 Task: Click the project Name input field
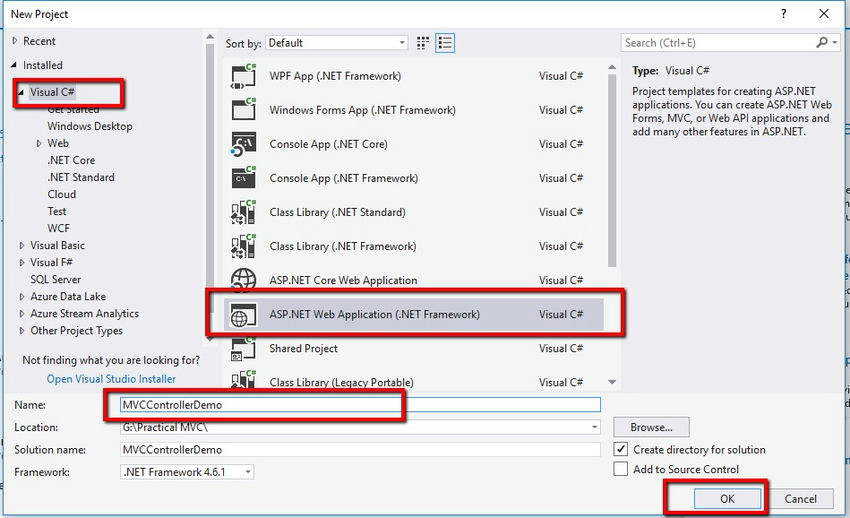[360, 405]
